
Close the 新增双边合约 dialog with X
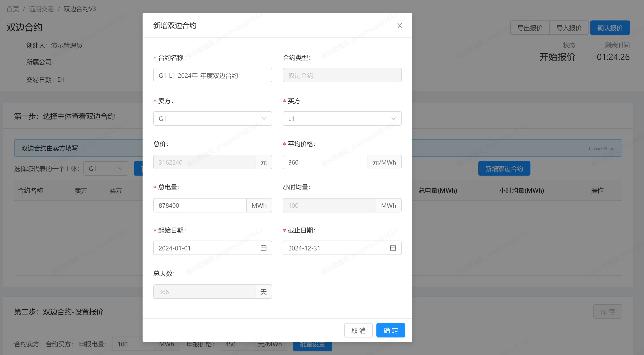coord(400,25)
